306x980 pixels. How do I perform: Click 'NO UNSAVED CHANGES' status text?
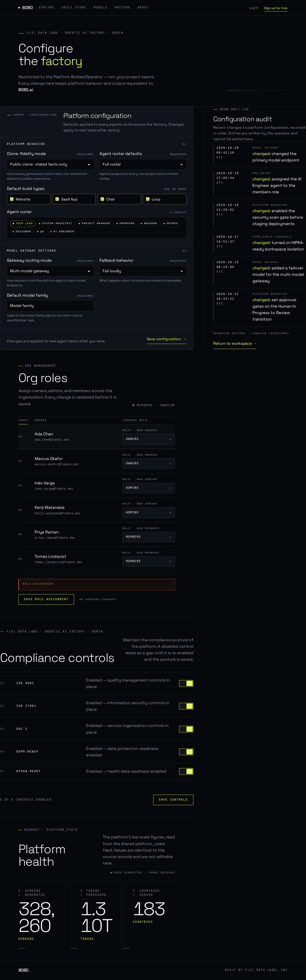[x=98, y=599]
